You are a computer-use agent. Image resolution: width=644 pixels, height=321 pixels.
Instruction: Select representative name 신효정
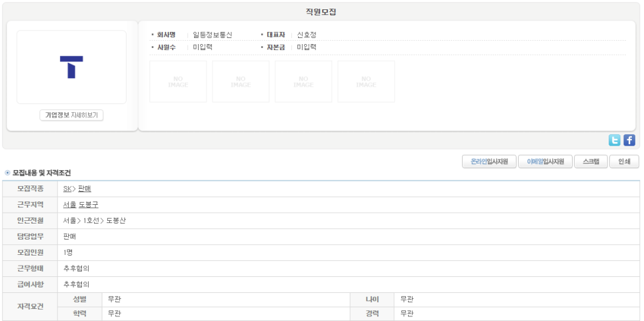[x=307, y=35]
